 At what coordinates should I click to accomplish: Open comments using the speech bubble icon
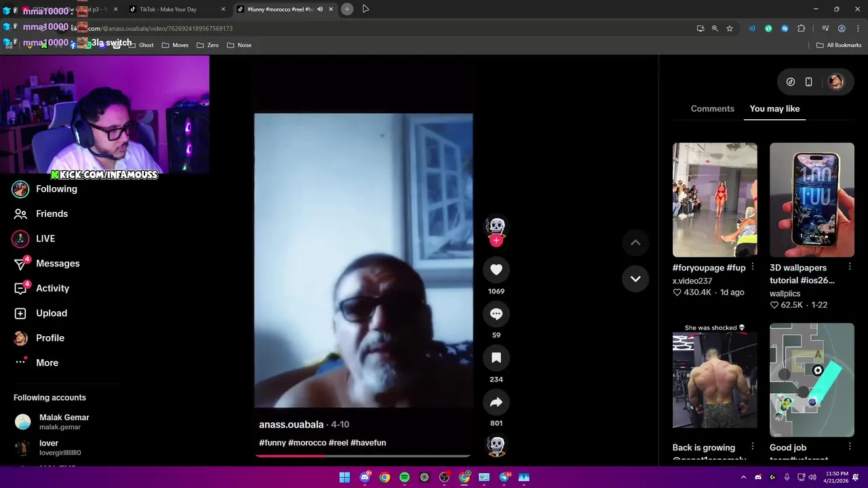click(496, 314)
